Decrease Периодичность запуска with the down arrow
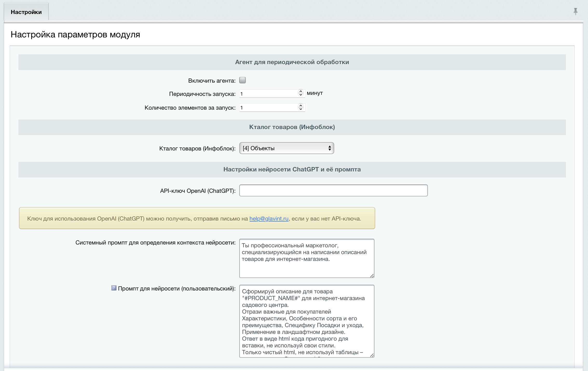Image resolution: width=588 pixels, height=371 pixels. (300, 95)
